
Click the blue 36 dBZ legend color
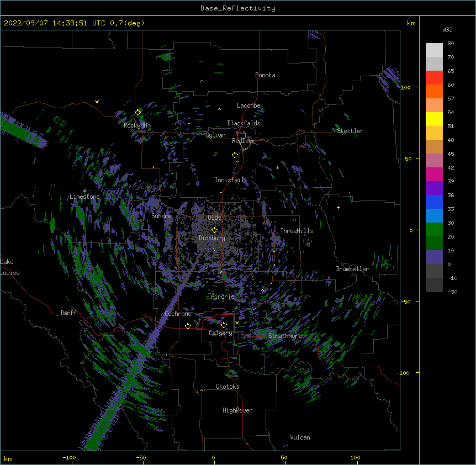pos(434,202)
